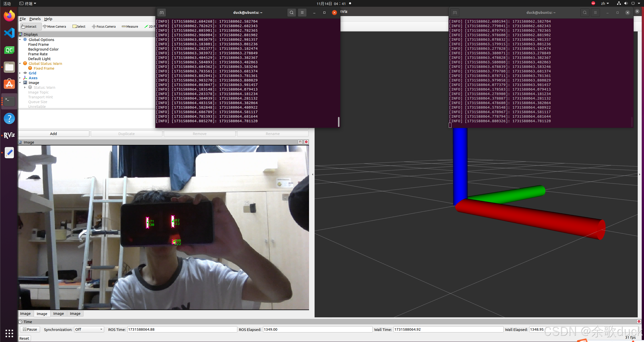
Task: Select the Interact tool
Action: point(29,26)
